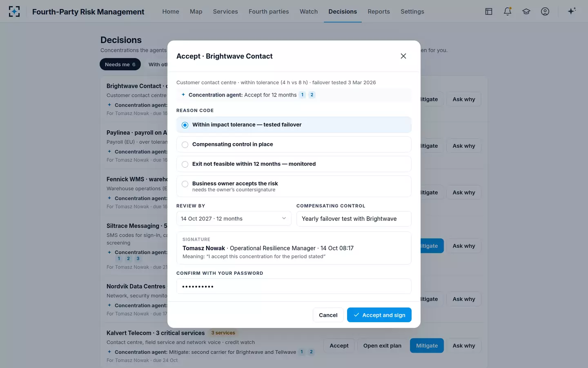Click Mitigate on the Kalvert Telecom row
Viewport: 588px width, 368px height.
[427, 346]
